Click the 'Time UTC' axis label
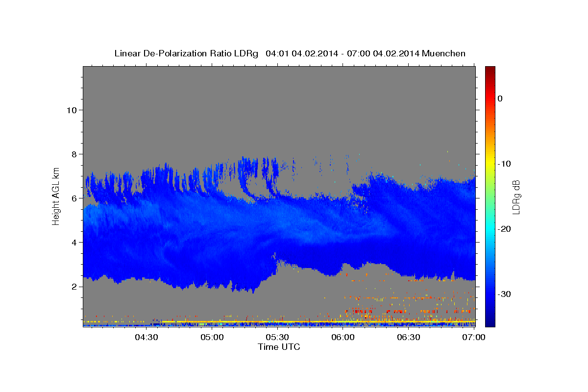588x392 pixels. (279, 347)
